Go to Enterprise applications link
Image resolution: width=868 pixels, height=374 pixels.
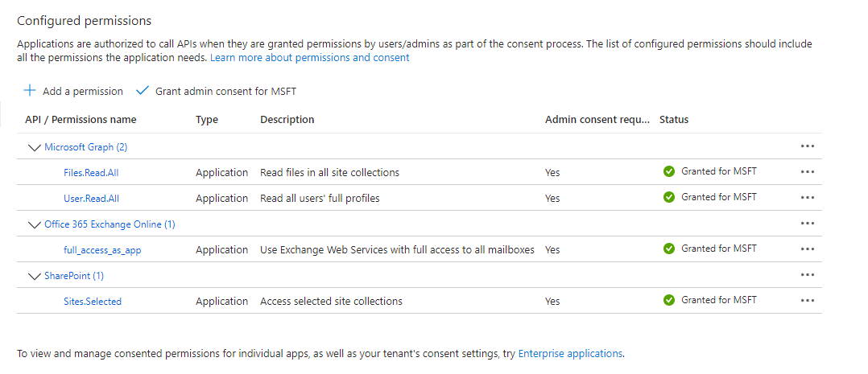570,354
